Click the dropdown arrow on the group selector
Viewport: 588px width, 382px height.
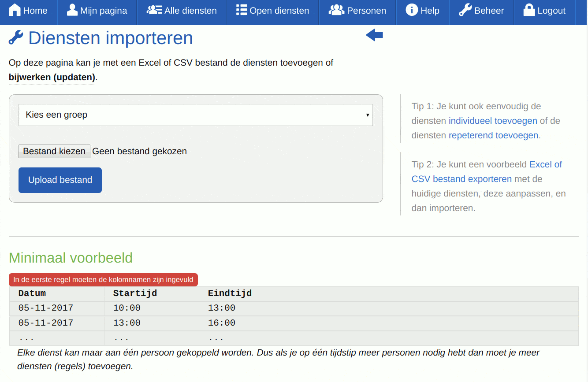[368, 115]
